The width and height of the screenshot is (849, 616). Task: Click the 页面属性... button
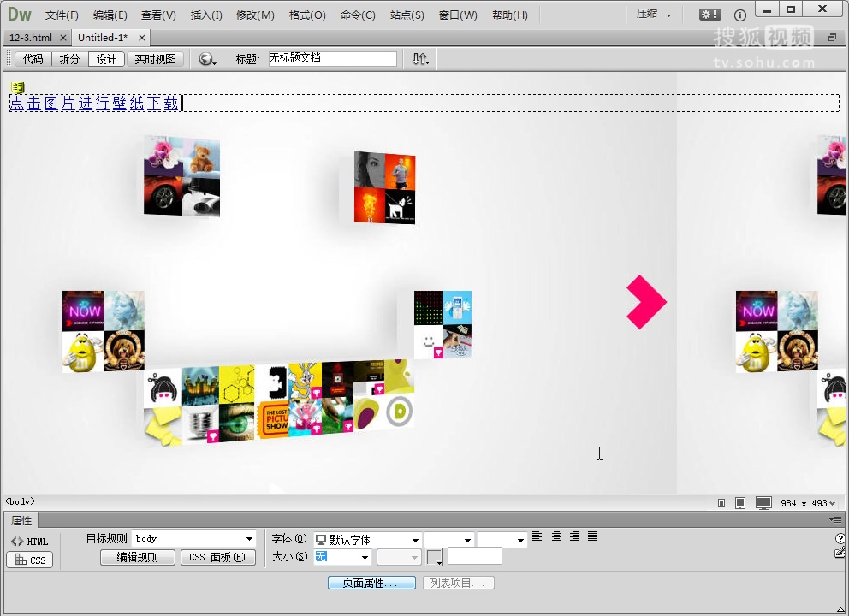coord(371,583)
